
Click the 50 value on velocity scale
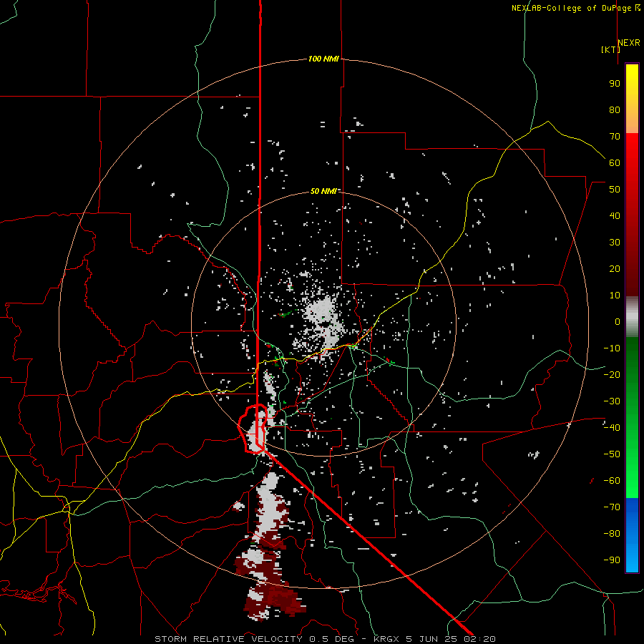point(615,190)
